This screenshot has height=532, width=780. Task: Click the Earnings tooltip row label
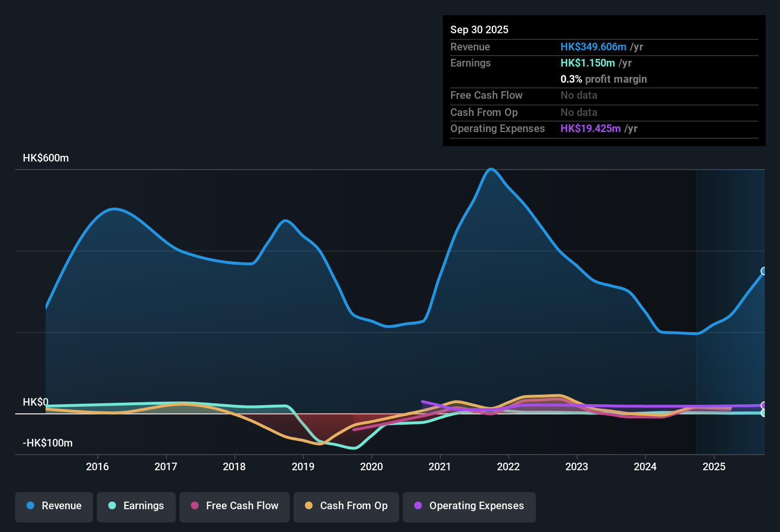pyautogui.click(x=470, y=63)
